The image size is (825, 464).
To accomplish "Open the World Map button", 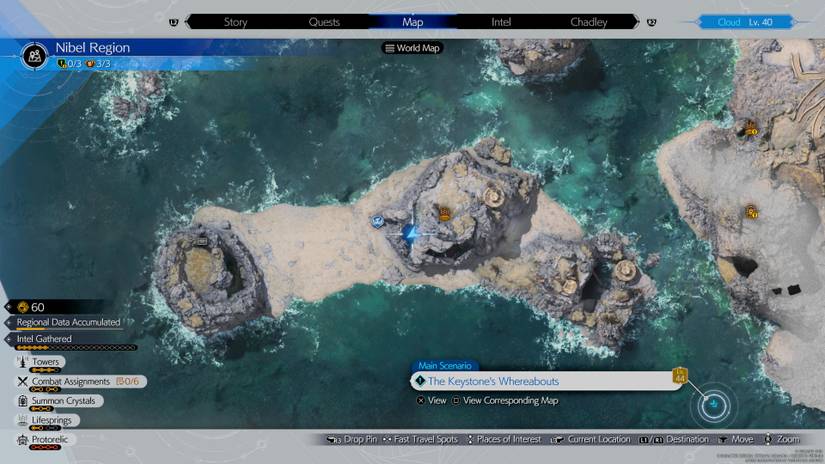I will click(x=412, y=48).
